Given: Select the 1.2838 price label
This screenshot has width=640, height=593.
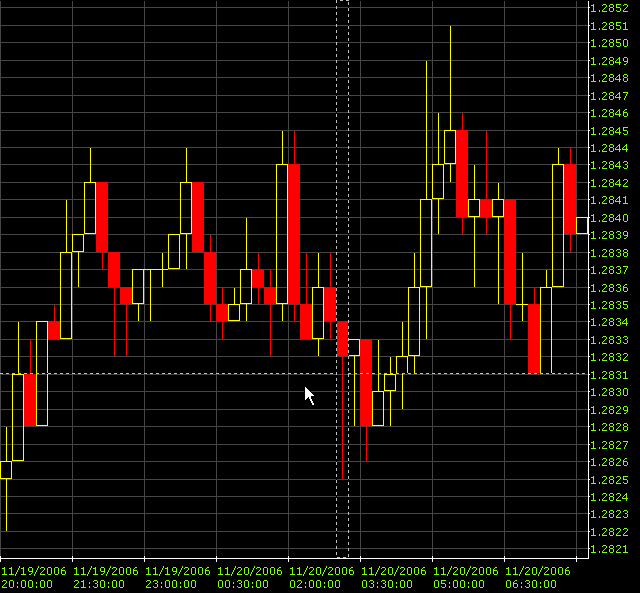Looking at the screenshot, I should [609, 253].
